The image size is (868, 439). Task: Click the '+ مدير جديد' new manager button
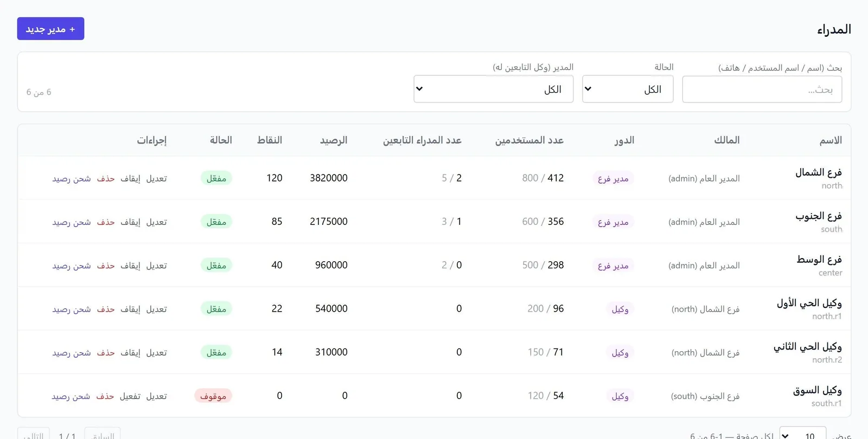(50, 29)
